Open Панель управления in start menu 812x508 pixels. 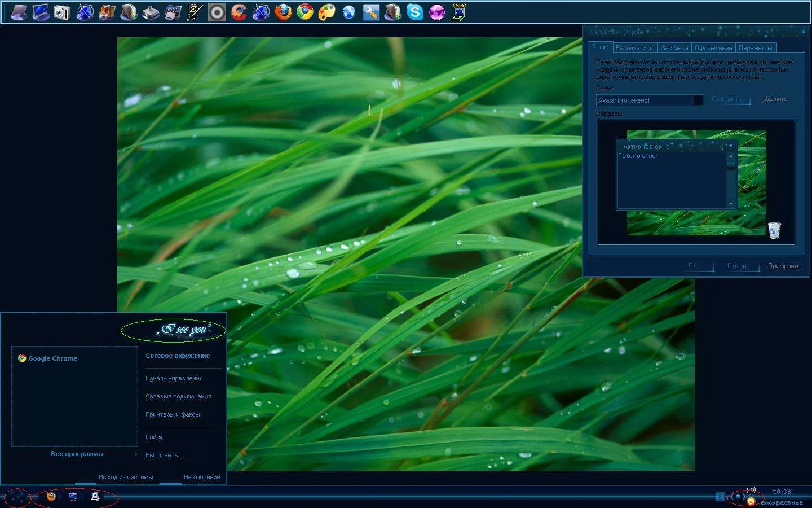(174, 378)
